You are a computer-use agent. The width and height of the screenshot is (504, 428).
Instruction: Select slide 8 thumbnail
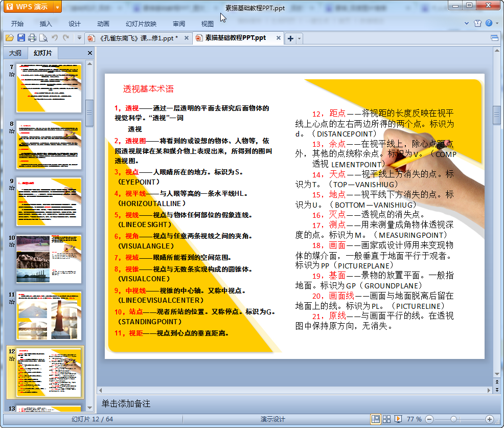(x=49, y=145)
